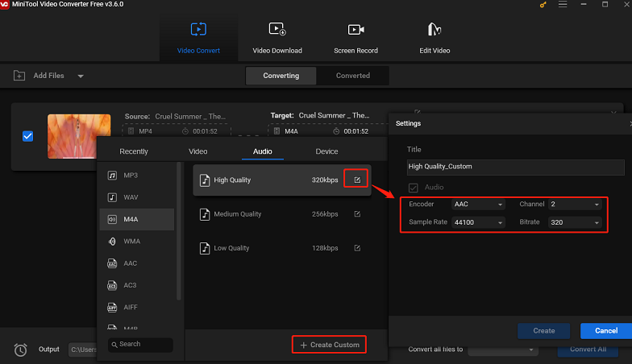Click the Cancel button in Settings
Viewport: 632px width, 364px height.
pos(606,330)
